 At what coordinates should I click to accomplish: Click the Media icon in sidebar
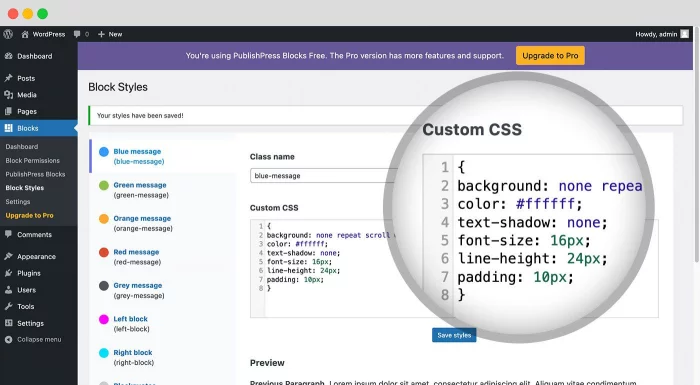[8, 95]
